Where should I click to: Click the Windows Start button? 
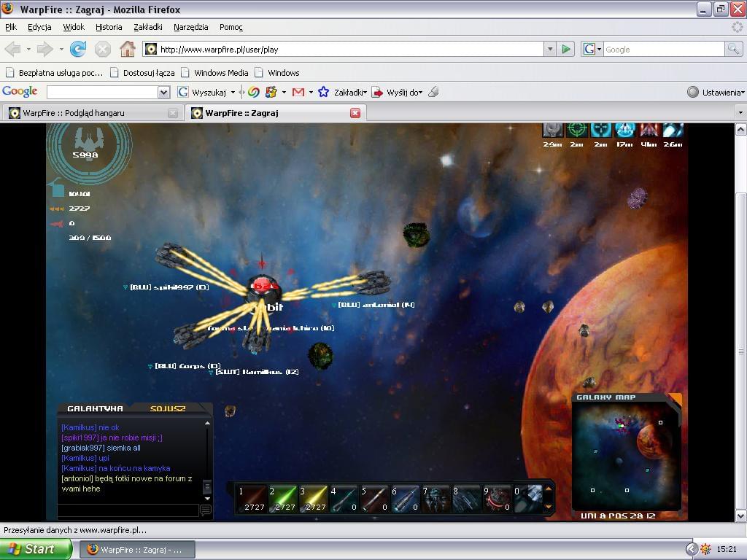(x=35, y=549)
